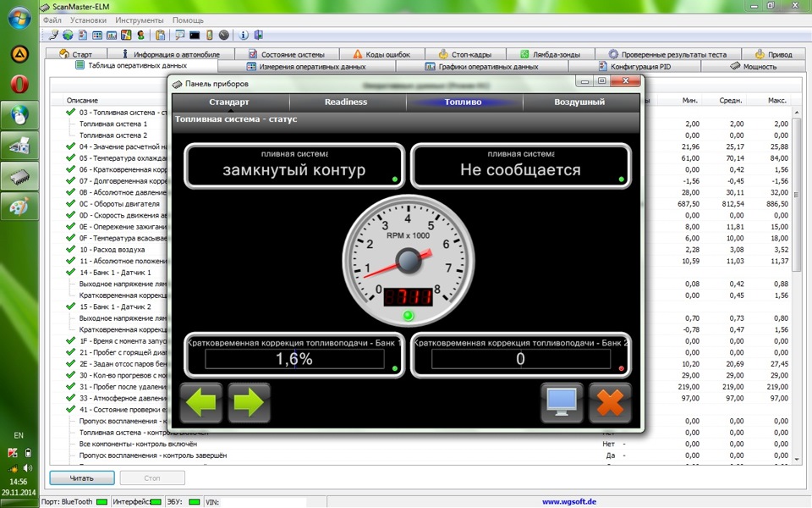Screen dimensions: 812x508
Task: Click the data table vertical scrollbar
Action: click(797, 285)
